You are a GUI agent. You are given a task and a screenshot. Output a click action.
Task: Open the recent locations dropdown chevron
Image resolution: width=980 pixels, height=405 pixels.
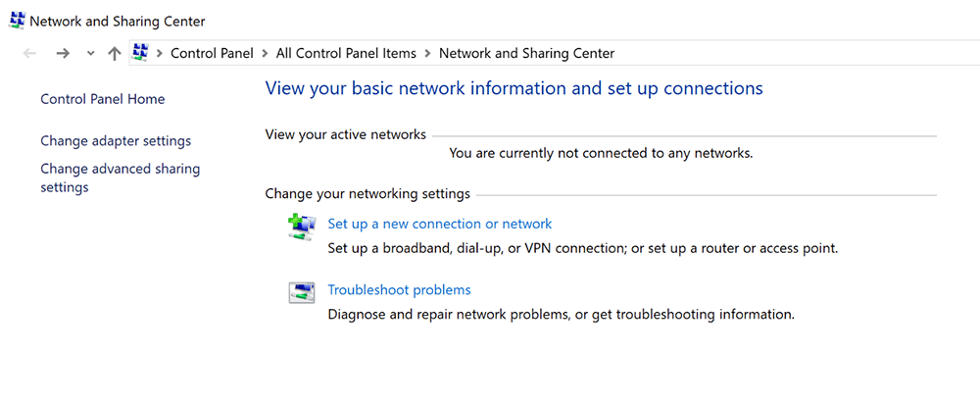[90, 54]
